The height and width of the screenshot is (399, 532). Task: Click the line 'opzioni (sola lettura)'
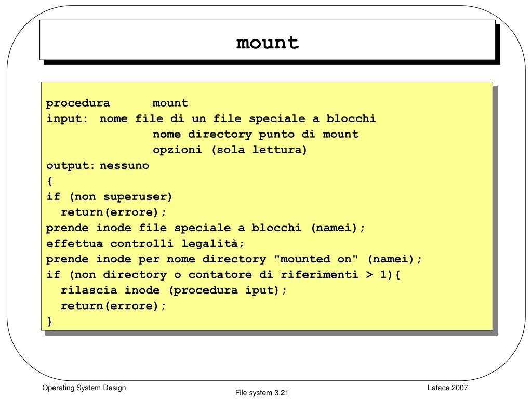click(230, 150)
